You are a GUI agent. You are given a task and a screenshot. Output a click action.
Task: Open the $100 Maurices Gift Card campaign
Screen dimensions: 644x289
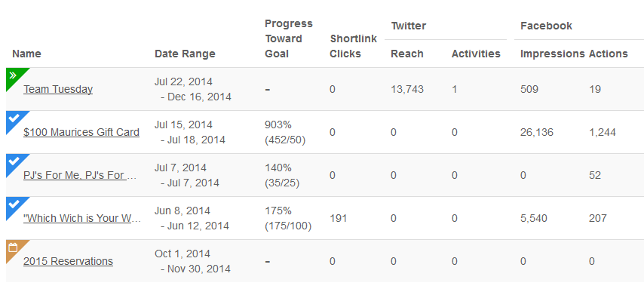point(81,132)
